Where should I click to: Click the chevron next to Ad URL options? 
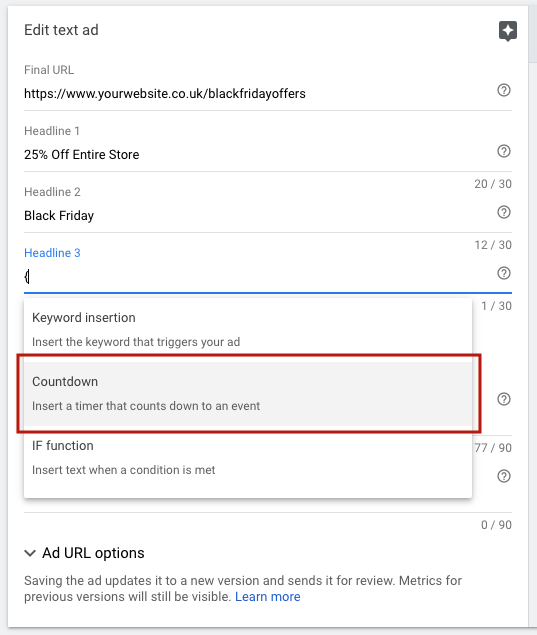[30, 553]
